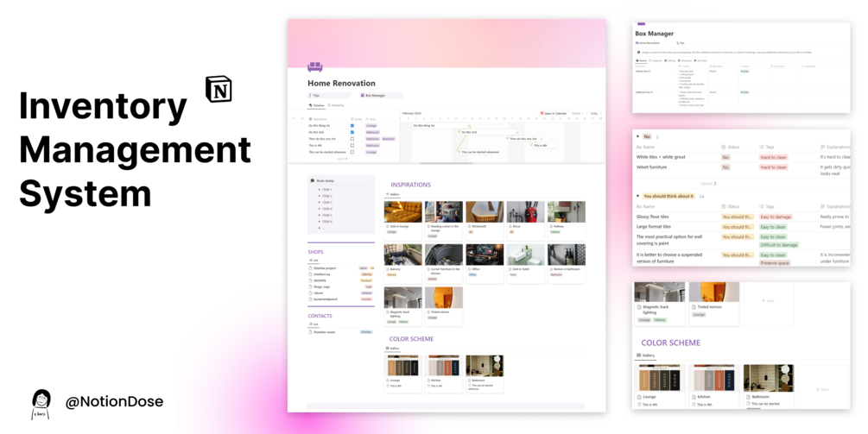
Task: Click page icon beside vikont
Action: coord(311,293)
